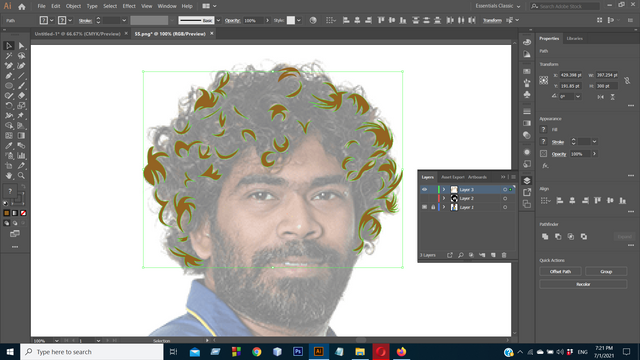Select the Rotate tool
Screen dimensions: 640x360
[9, 106]
